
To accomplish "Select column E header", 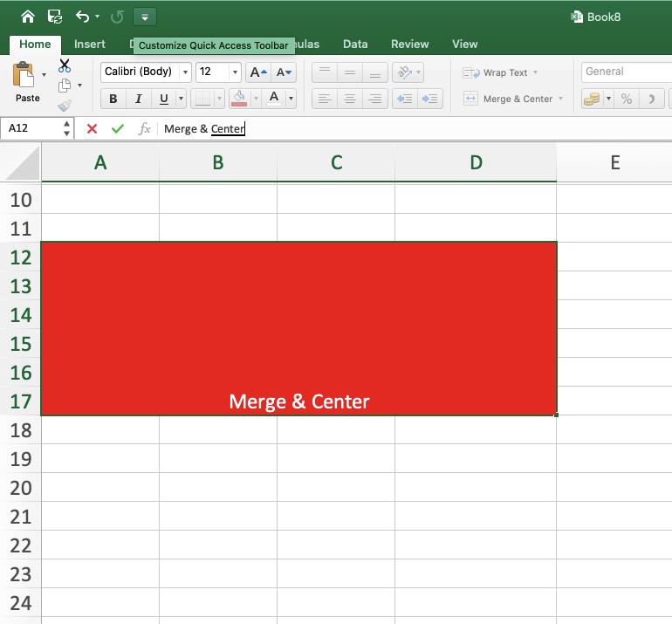I will tap(615, 163).
